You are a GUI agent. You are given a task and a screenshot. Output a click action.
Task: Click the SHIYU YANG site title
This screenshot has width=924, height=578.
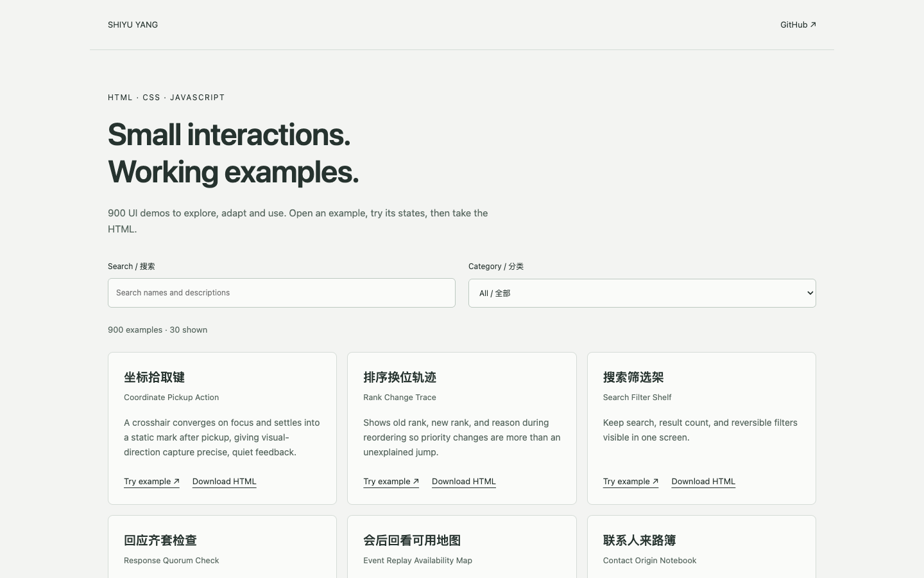coord(133,25)
